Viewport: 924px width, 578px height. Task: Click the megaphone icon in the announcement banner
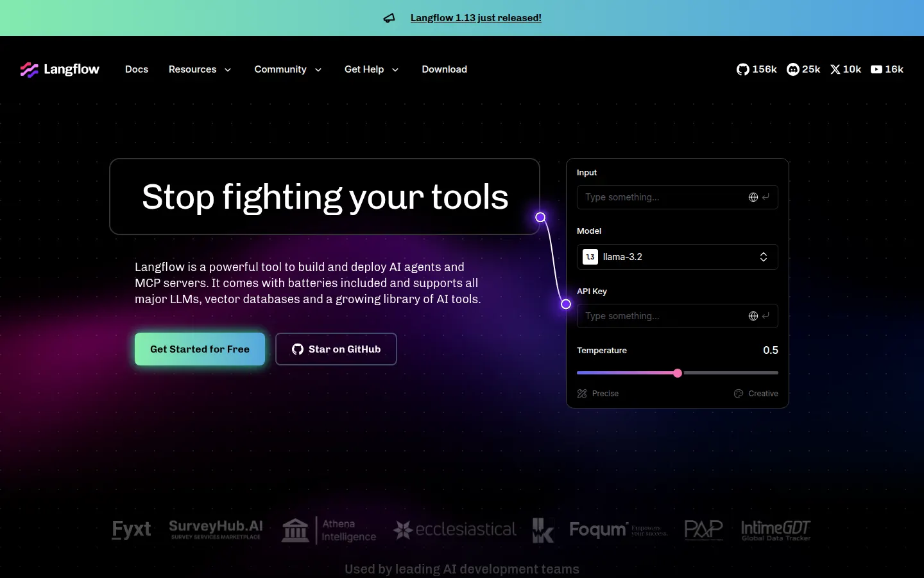(x=389, y=18)
